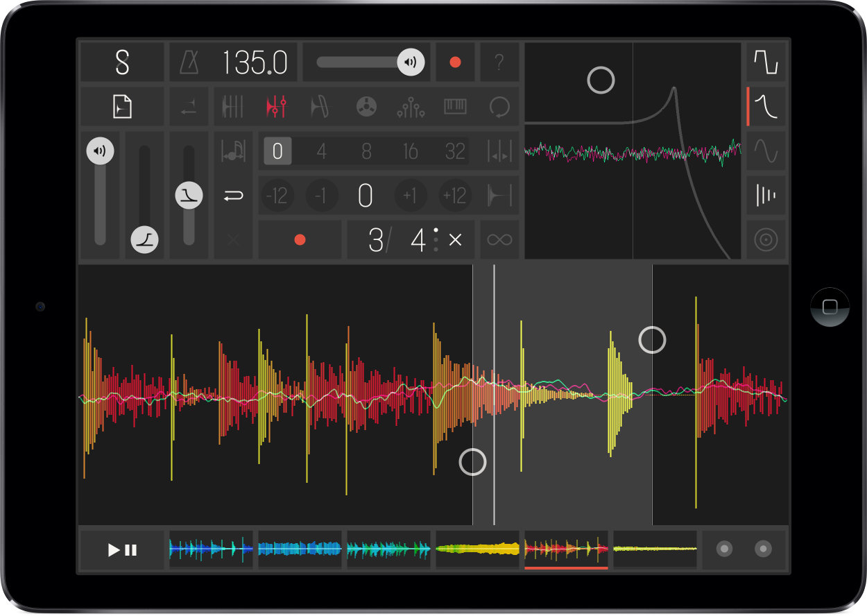867x616 pixels.
Task: Select the teal-green sample thumbnail
Action: (388, 550)
